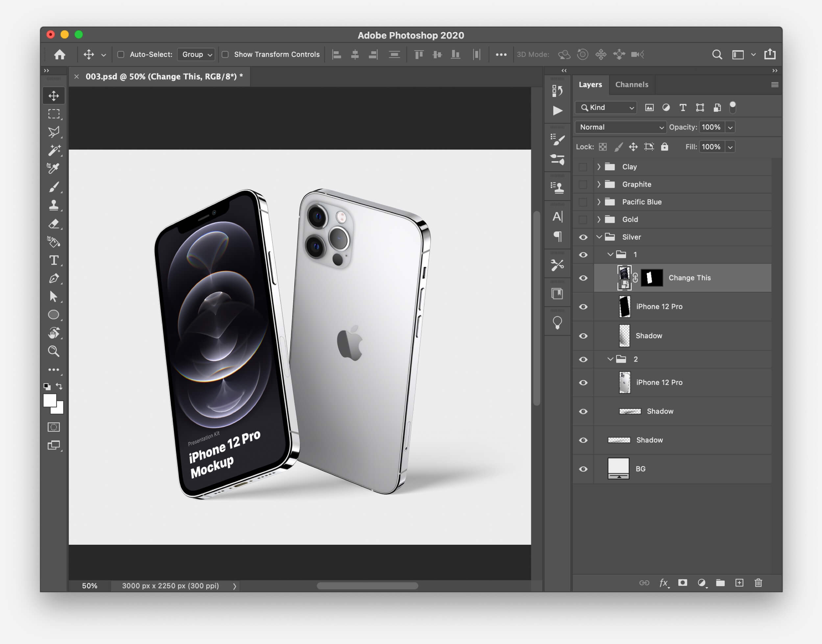Select the Type tool
Screen dimensions: 822x644
pyautogui.click(x=54, y=260)
